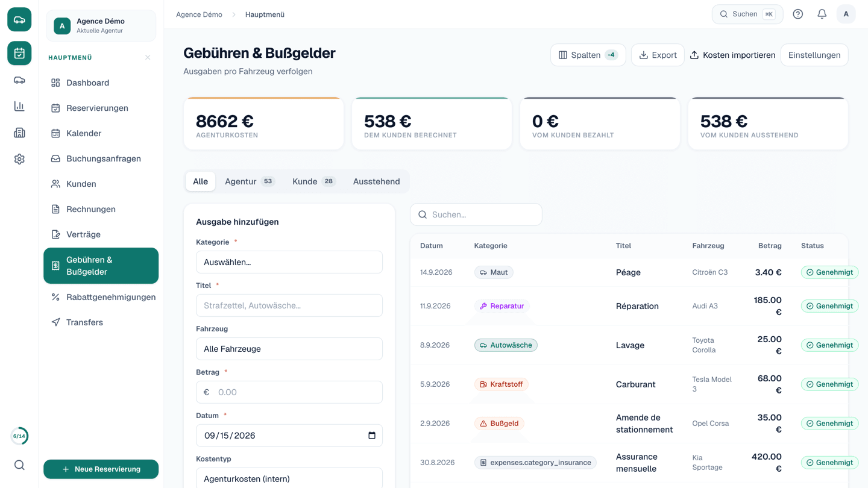Open Verträge in the sidebar

pos(101,234)
